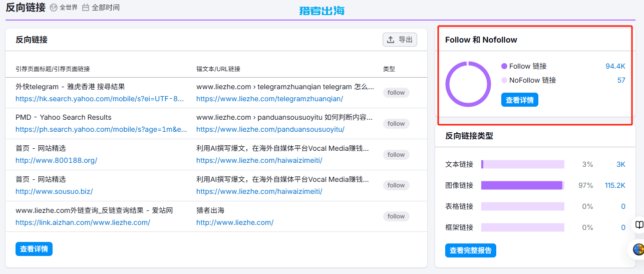Open the 全部时间 time filter

[105, 8]
